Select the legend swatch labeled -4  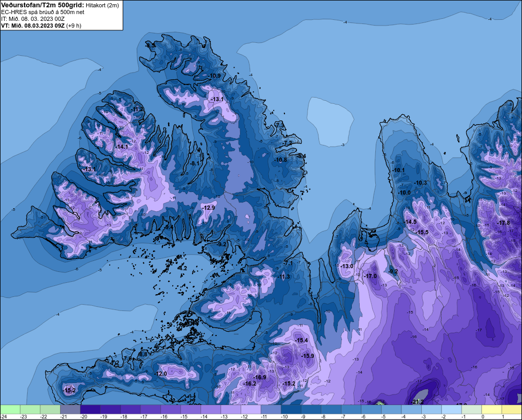(x=412, y=409)
